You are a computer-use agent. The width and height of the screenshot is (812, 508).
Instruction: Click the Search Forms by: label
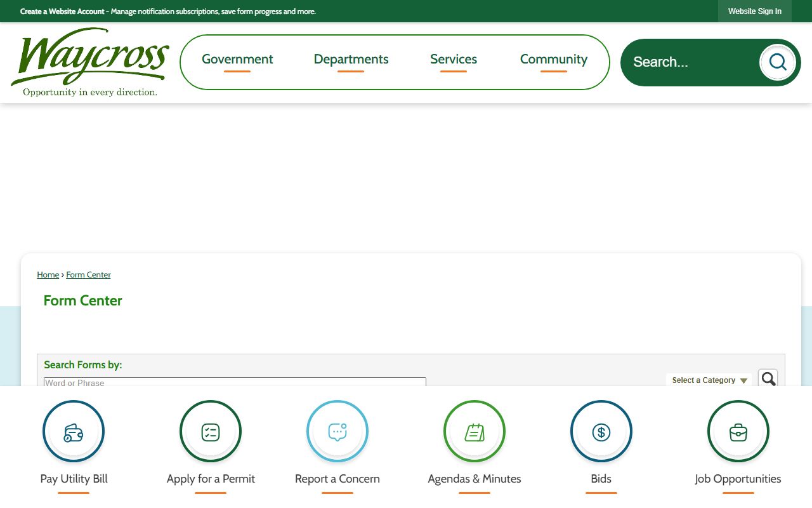pyautogui.click(x=82, y=365)
